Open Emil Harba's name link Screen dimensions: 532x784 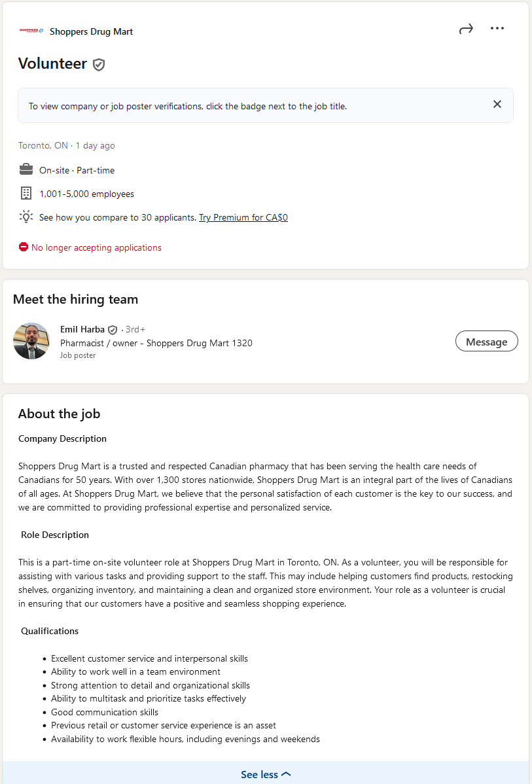coord(82,329)
